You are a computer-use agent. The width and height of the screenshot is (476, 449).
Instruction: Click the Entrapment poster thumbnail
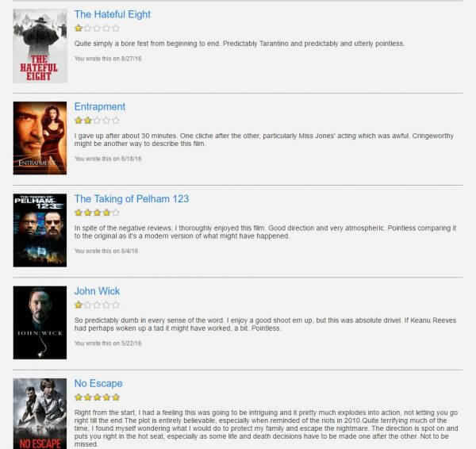pyautogui.click(x=40, y=138)
